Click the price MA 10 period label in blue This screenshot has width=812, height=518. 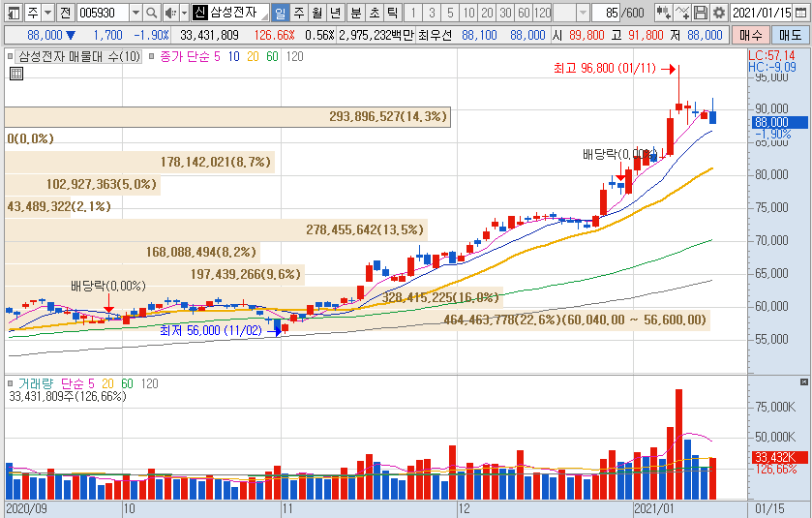coord(234,56)
